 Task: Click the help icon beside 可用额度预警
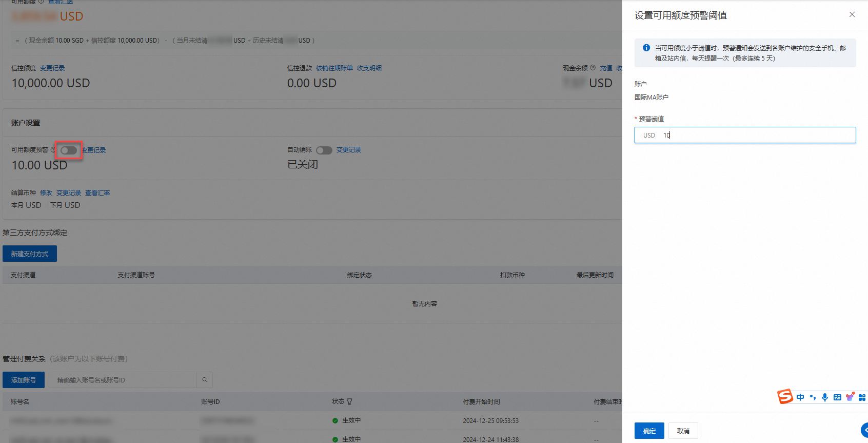coord(53,150)
